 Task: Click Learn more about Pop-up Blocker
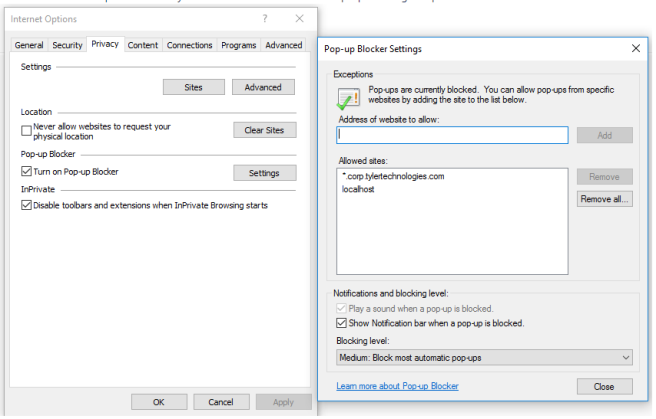[397, 386]
